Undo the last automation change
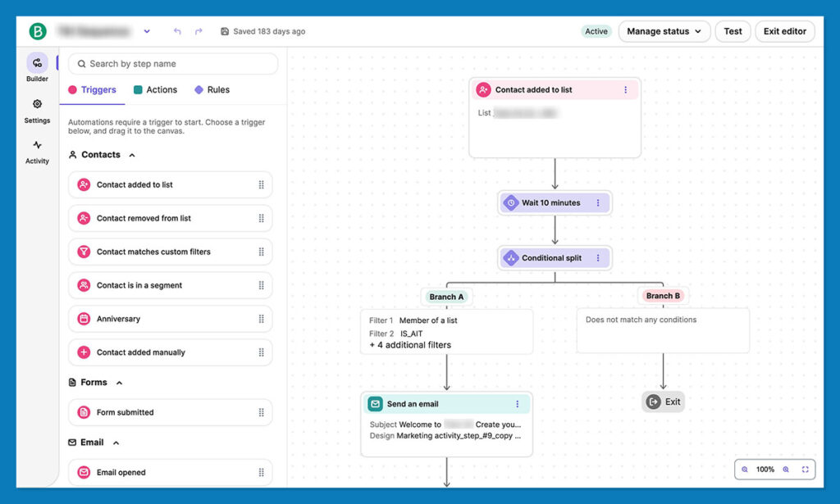 coord(177,30)
